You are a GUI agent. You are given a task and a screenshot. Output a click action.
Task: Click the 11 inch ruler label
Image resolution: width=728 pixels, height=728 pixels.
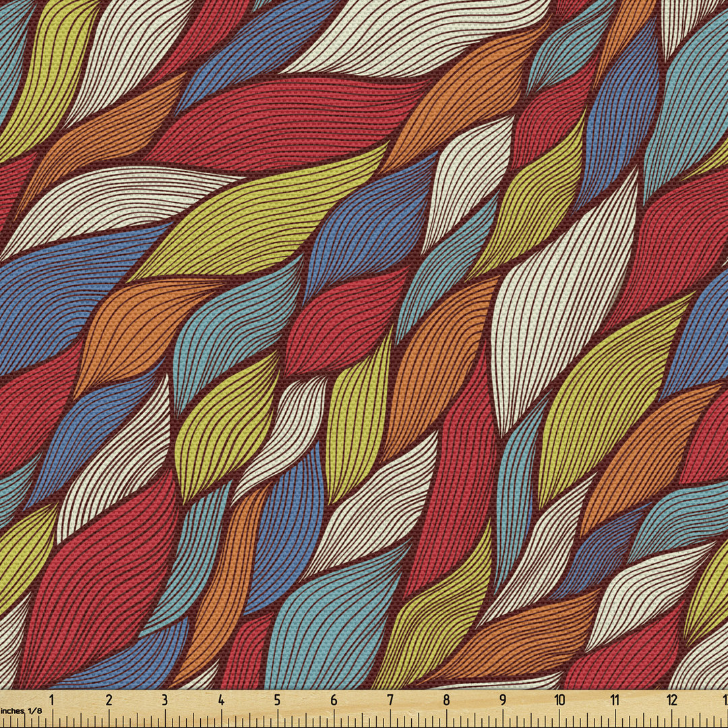615,700
